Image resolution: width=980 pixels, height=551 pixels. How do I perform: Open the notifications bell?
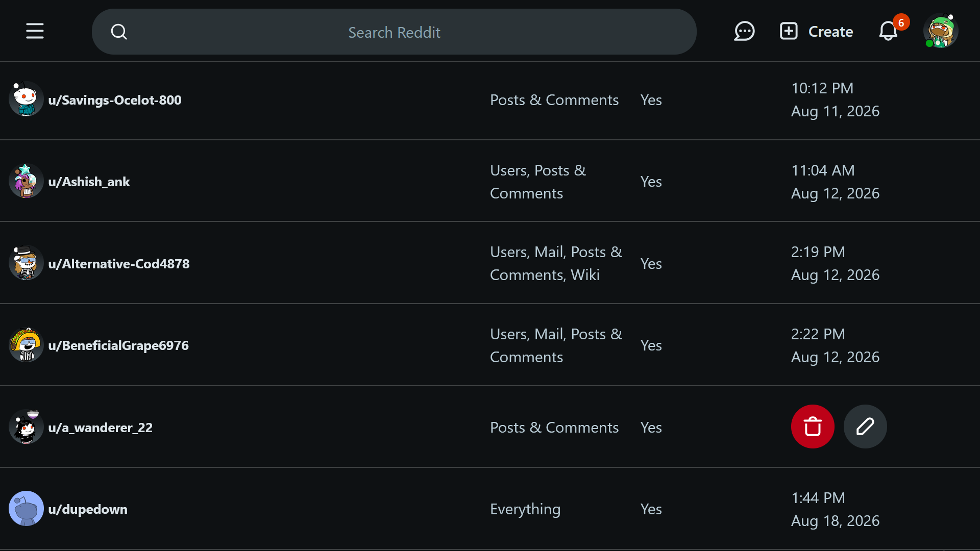tap(888, 31)
